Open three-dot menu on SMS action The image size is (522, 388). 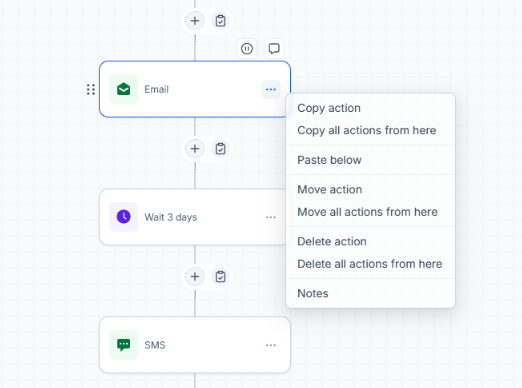(271, 345)
